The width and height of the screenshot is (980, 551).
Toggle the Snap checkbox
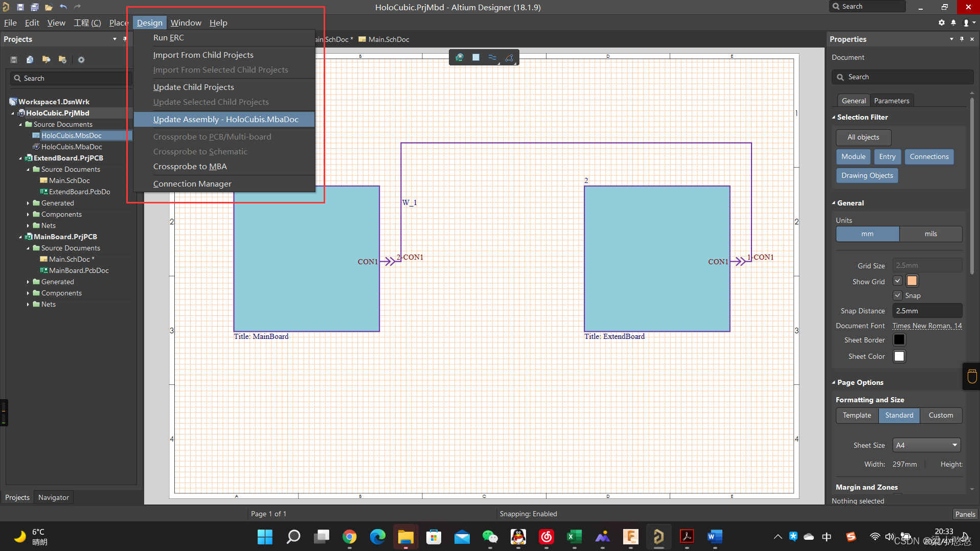897,295
